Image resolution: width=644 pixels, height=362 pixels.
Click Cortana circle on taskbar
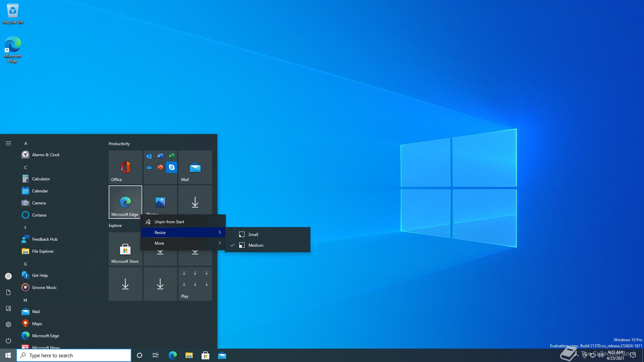click(x=140, y=355)
